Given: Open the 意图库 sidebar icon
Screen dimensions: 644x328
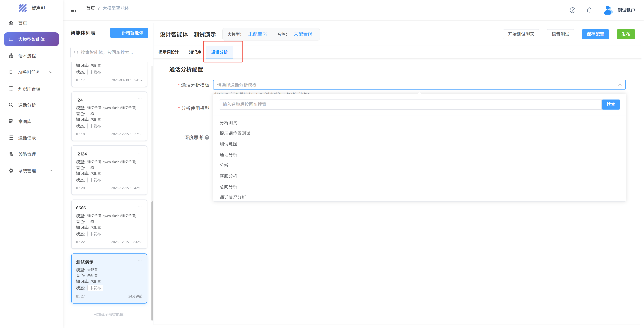Looking at the screenshot, I should [11, 121].
